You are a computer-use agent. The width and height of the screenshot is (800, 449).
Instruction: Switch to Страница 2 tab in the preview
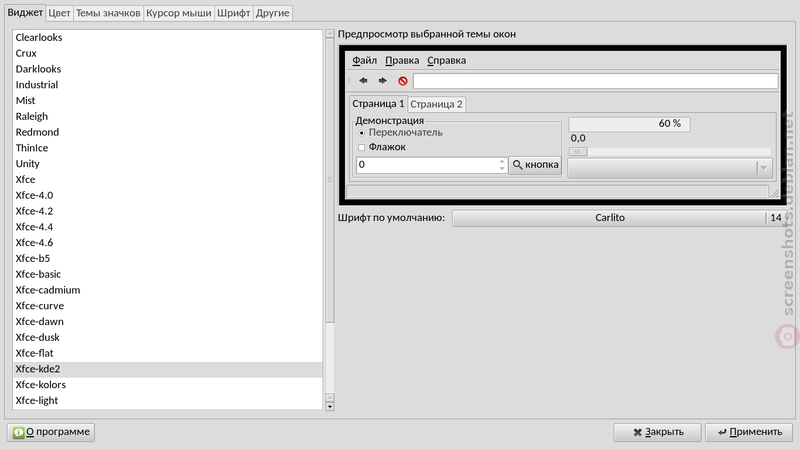(436, 104)
